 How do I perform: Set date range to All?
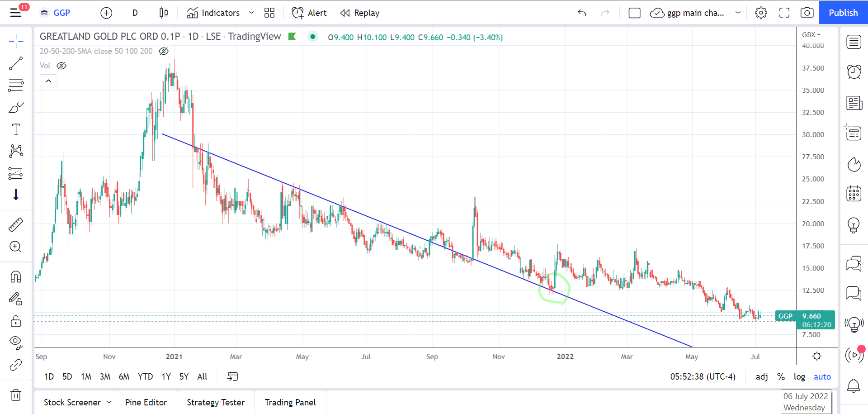202,376
